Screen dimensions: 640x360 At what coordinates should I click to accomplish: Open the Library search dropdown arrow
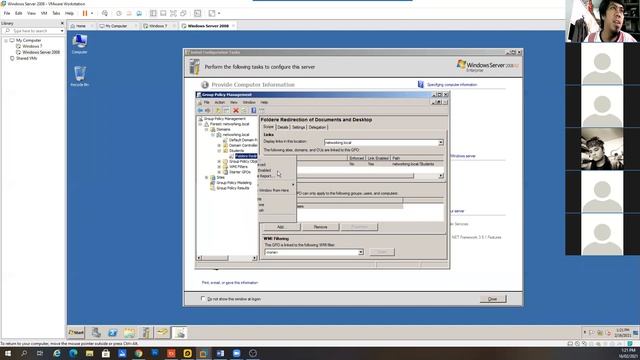[x=62, y=31]
